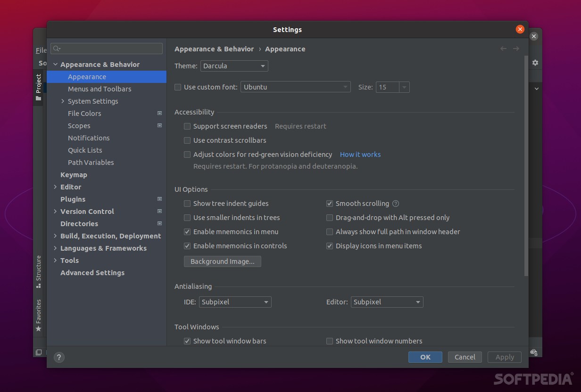
Task: Open the Project tool window tab
Action: [x=39, y=88]
